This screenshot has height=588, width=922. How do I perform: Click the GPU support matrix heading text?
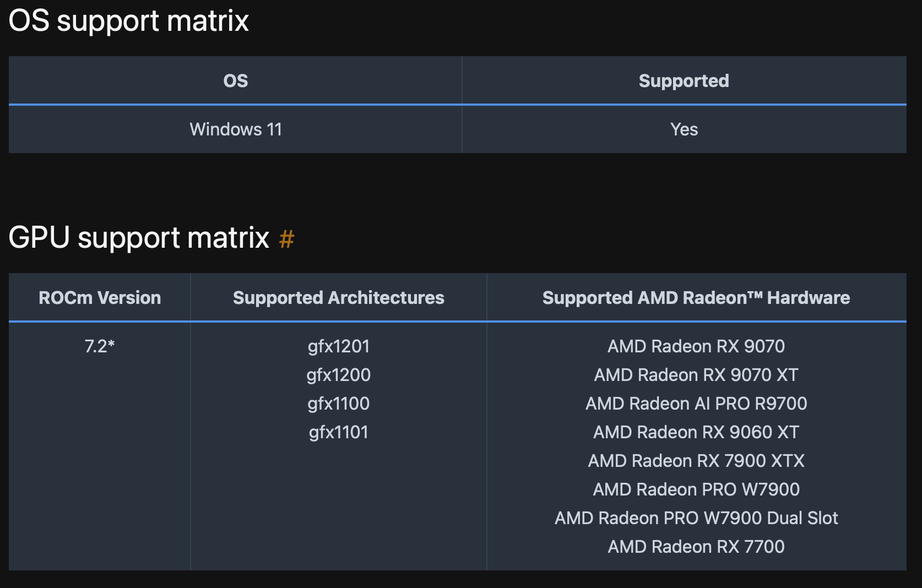point(139,238)
